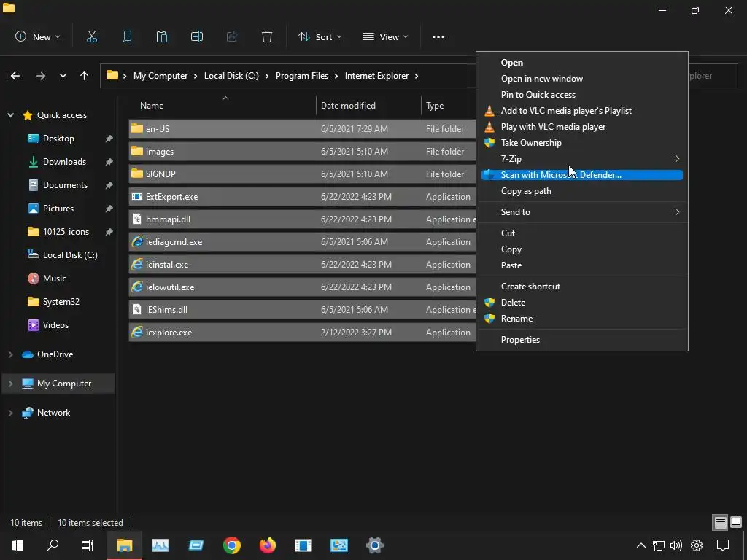The height and width of the screenshot is (560, 747).
Task: Go forward with the right arrow
Action: tap(41, 76)
